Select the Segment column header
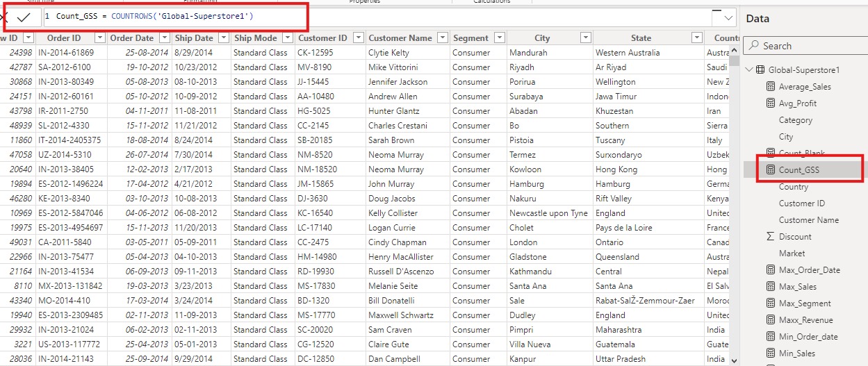Viewport: 868px width, 366px height. 470,38
